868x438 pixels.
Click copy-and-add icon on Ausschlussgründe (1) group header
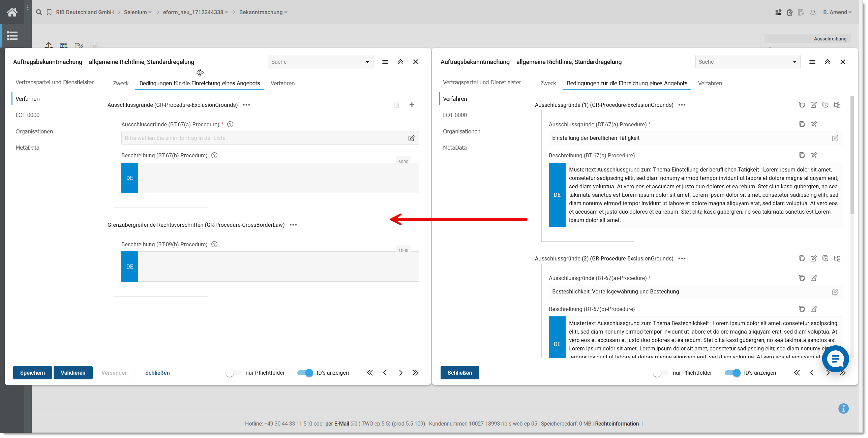pyautogui.click(x=826, y=105)
